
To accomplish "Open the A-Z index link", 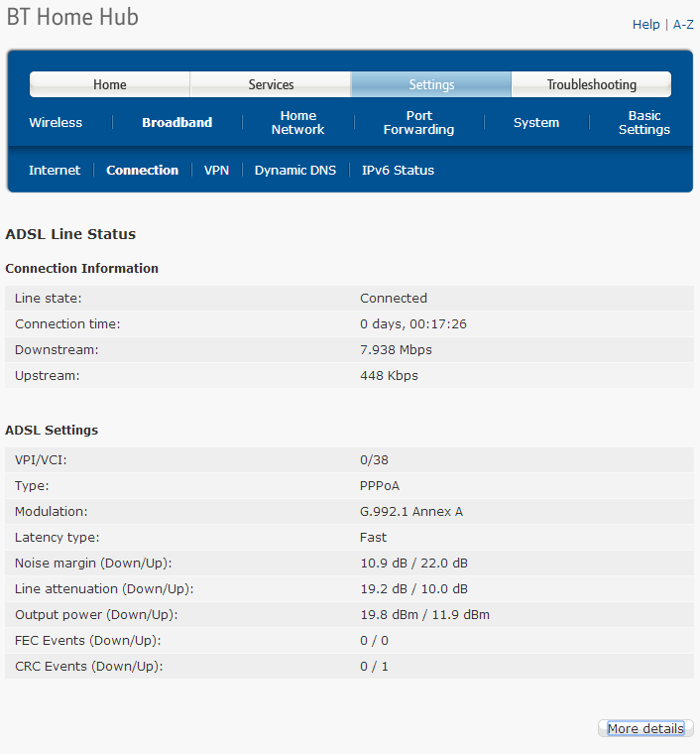I will coord(683,25).
